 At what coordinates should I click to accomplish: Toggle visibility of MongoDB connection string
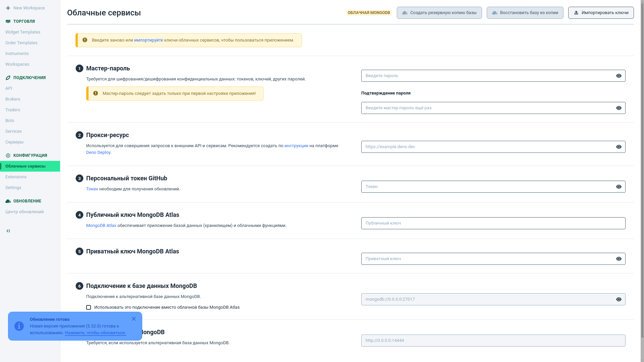pyautogui.click(x=619, y=299)
